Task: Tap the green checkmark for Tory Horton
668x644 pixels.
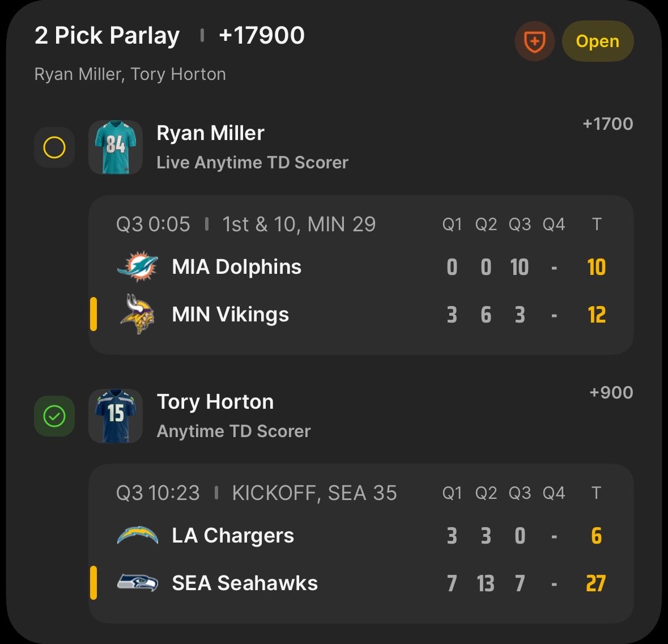Action: click(54, 416)
